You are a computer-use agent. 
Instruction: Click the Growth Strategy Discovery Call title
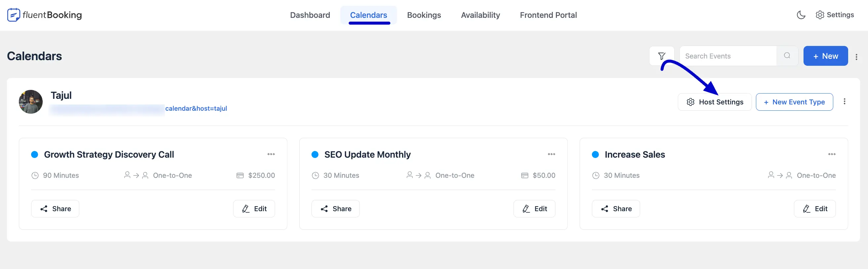click(109, 155)
